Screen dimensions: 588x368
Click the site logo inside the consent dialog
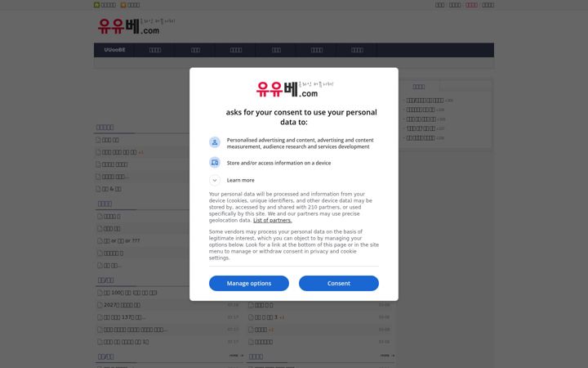294,89
